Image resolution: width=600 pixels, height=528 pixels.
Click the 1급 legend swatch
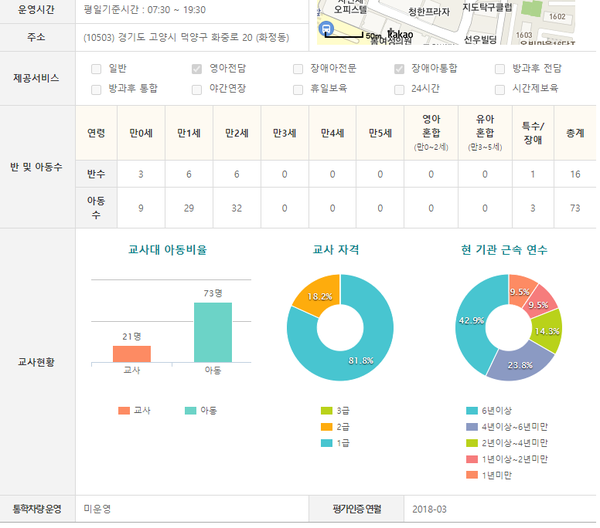pyautogui.click(x=326, y=443)
